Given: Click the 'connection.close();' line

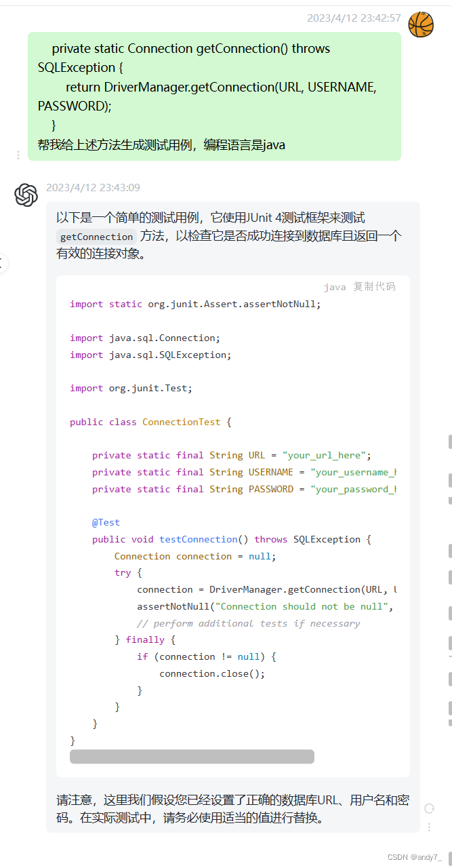Looking at the screenshot, I should click(x=212, y=673).
